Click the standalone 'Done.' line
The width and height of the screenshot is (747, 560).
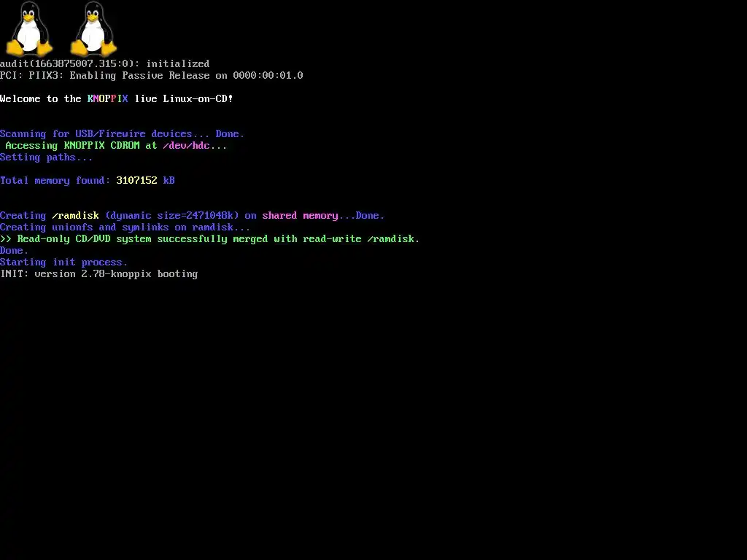click(x=15, y=251)
